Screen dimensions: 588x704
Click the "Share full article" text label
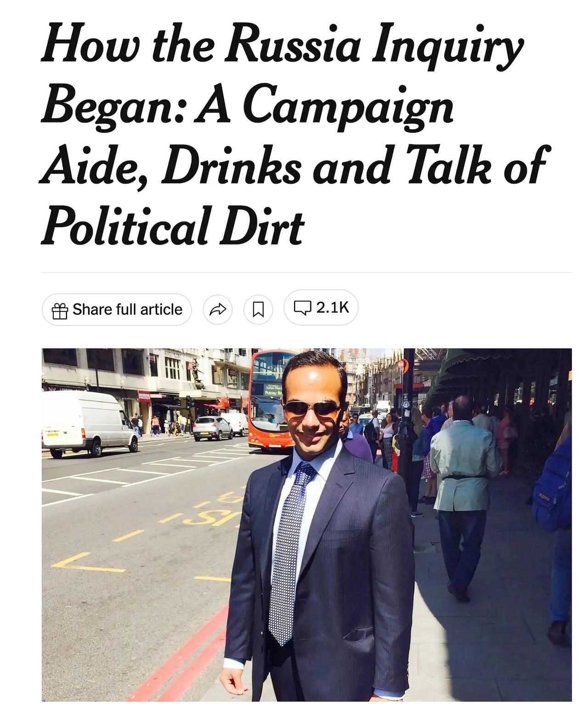click(127, 310)
